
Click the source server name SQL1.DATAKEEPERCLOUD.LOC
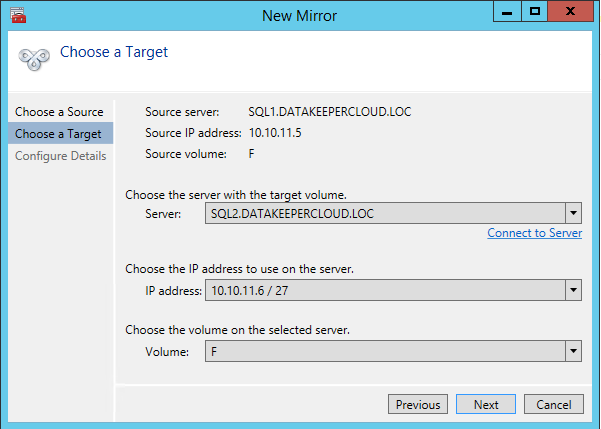pyautogui.click(x=329, y=112)
